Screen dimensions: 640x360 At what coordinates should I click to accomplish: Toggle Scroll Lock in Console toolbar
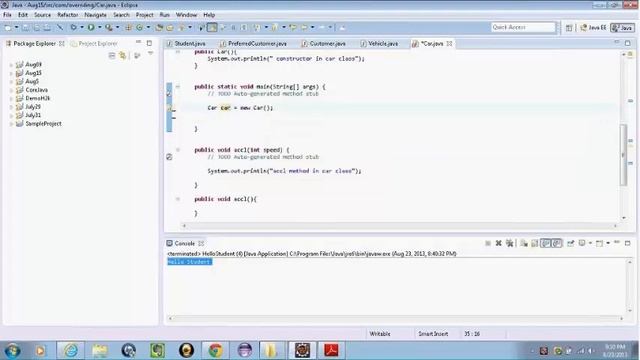click(534, 243)
